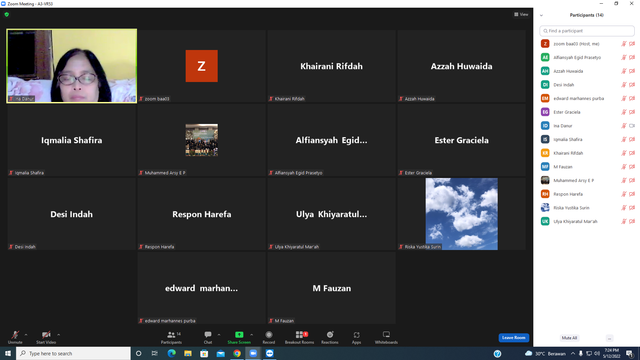Viewport: 640px width, 360px height.
Task: Select the M Fauzan video tile
Action: pos(331,288)
